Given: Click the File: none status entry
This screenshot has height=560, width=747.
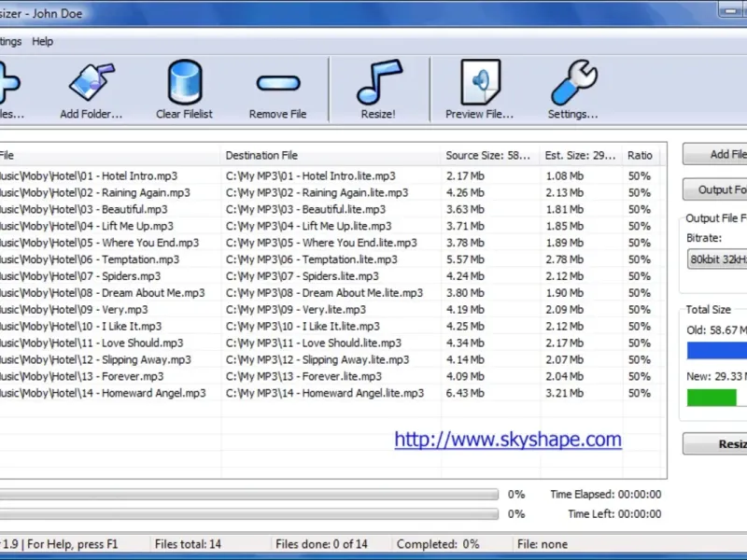Looking at the screenshot, I should [543, 544].
